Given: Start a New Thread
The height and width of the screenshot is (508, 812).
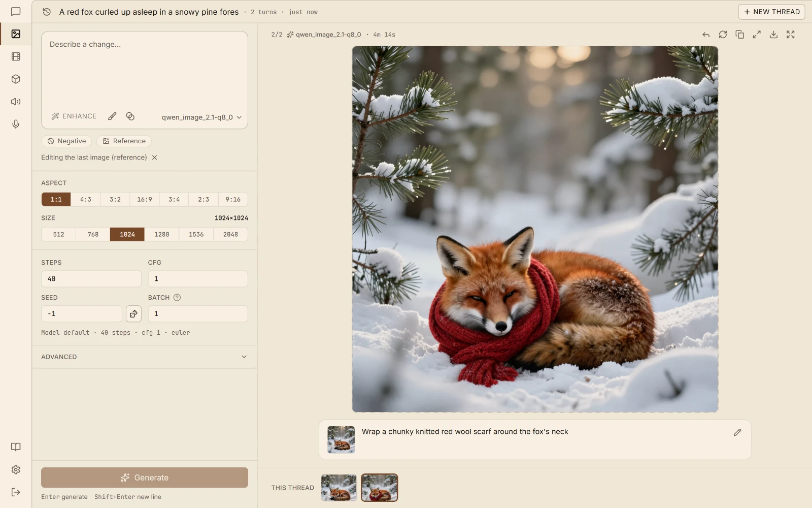Looking at the screenshot, I should pyautogui.click(x=771, y=12).
